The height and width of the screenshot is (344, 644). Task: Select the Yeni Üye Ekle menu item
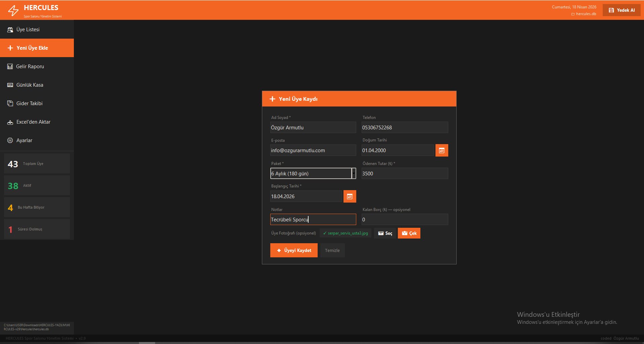37,48
